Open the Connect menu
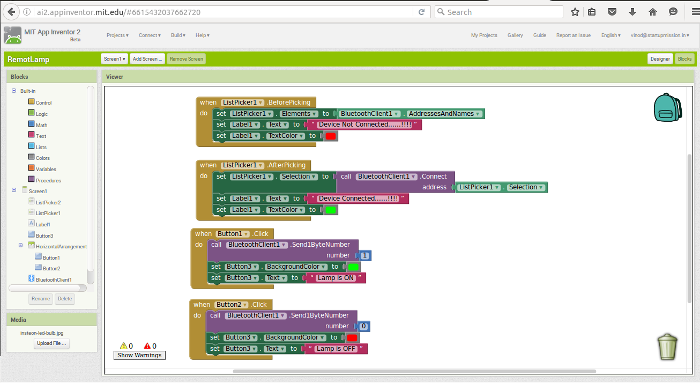 tap(150, 35)
